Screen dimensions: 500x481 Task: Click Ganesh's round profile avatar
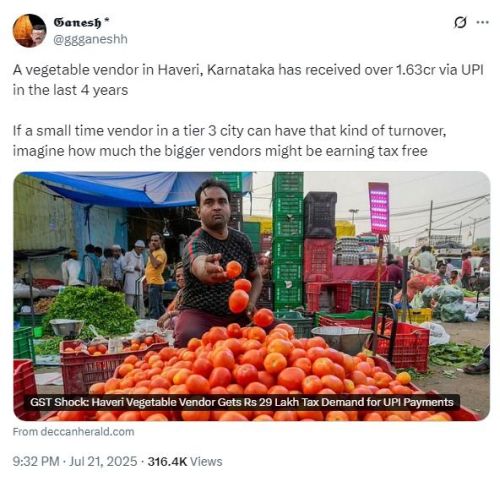(x=29, y=31)
